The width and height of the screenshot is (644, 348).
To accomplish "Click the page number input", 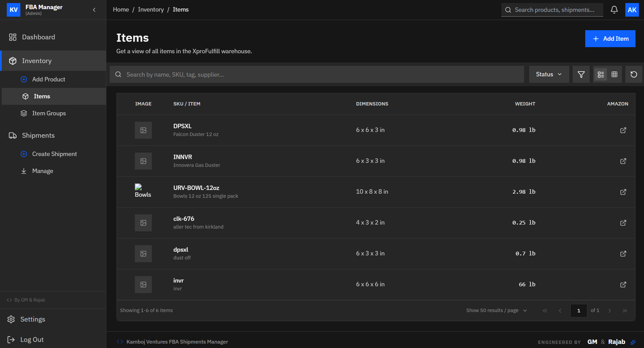I will tap(579, 311).
